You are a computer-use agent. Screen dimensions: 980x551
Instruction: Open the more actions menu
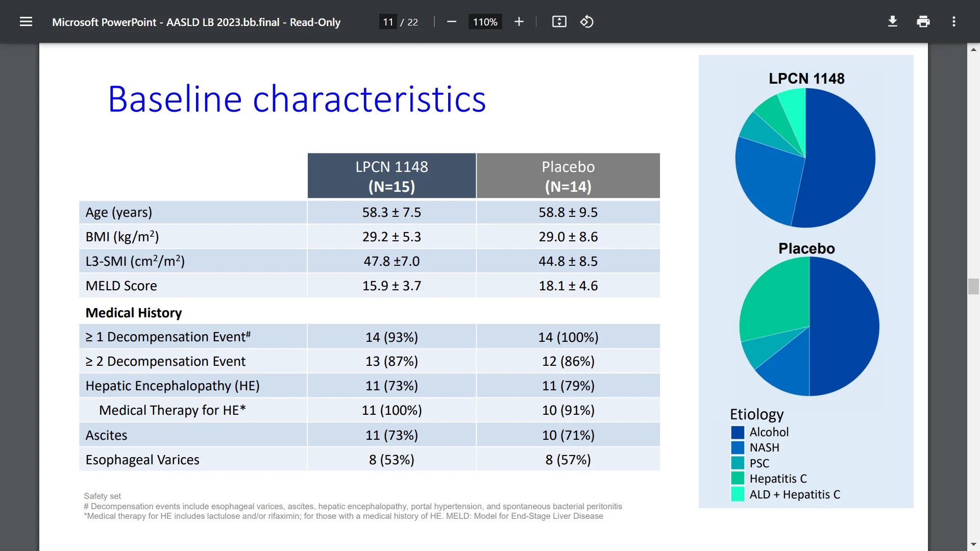953,21
